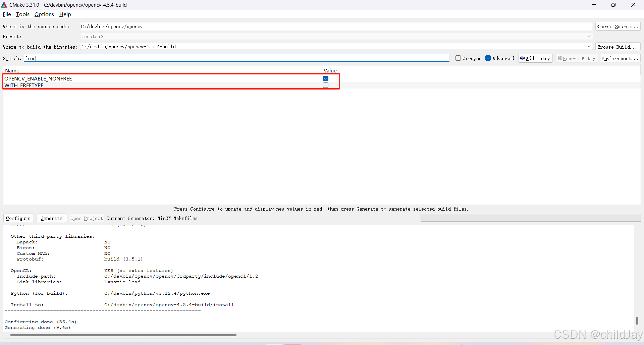644x345 pixels.
Task: Click the Remove Entry button
Action: [x=577, y=58]
